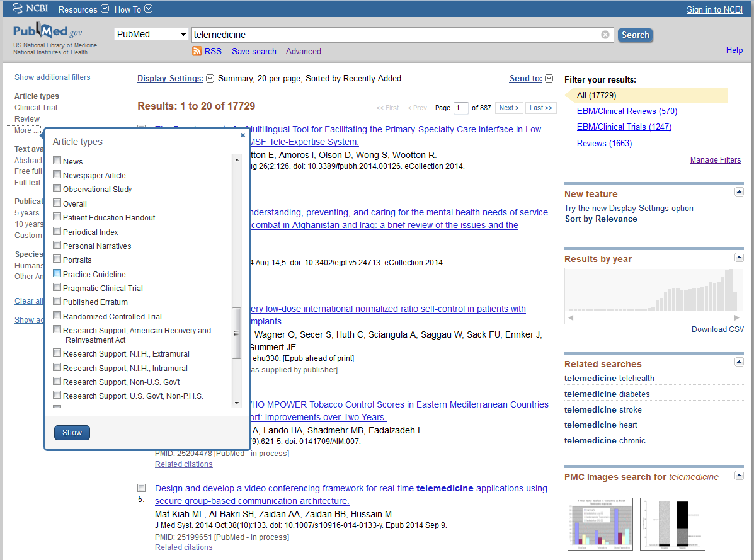Click scroll-down arrow in article types list
This screenshot has width=754, height=560.
click(237, 403)
